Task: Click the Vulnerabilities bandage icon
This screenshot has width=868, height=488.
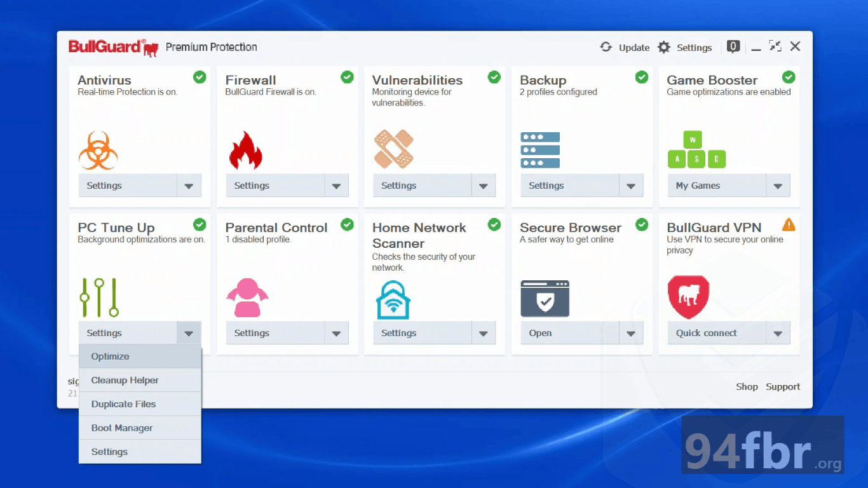Action: [394, 149]
